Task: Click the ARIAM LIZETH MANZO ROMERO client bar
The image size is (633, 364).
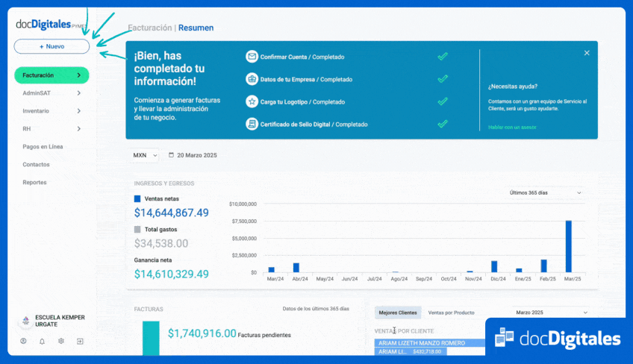Action: pyautogui.click(x=430, y=343)
